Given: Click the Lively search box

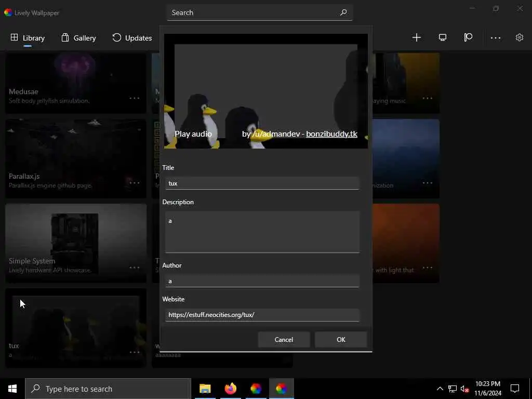Looking at the screenshot, I should (x=260, y=12).
